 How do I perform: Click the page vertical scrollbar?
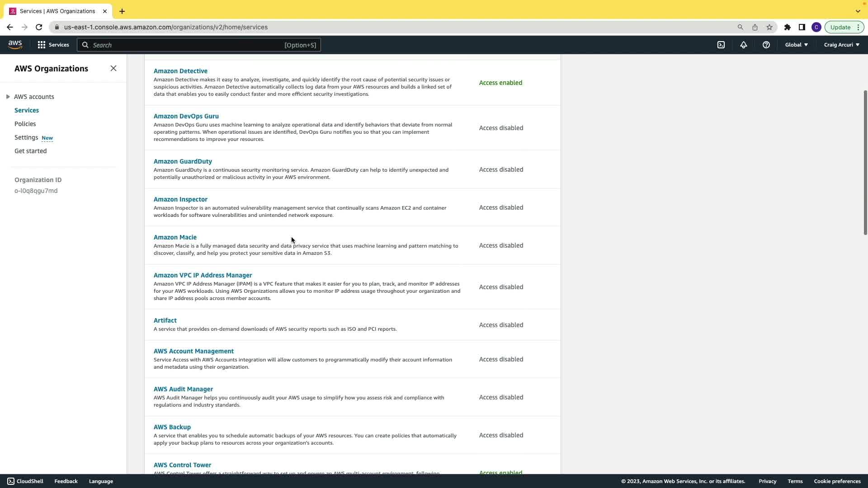click(x=865, y=163)
